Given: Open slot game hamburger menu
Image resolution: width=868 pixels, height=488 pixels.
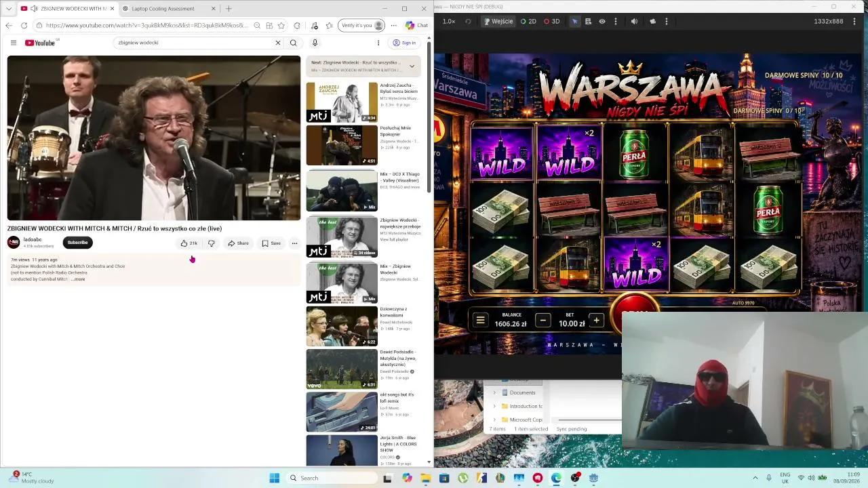Looking at the screenshot, I should pyautogui.click(x=481, y=321).
